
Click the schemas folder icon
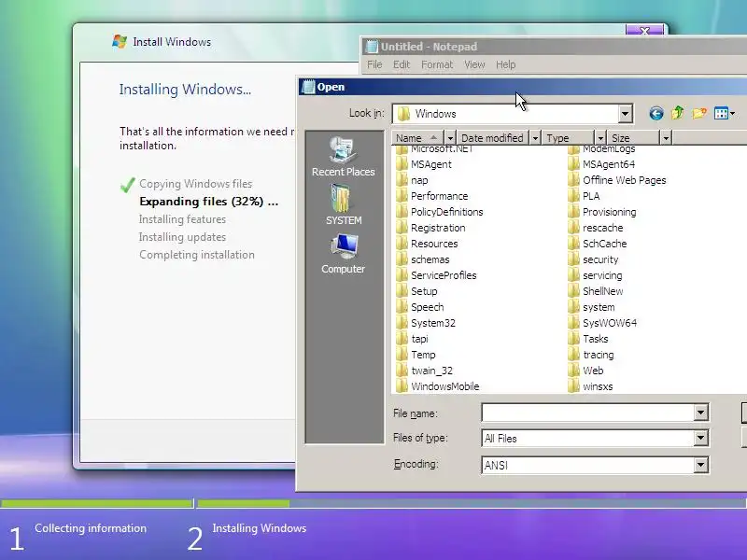(402, 259)
